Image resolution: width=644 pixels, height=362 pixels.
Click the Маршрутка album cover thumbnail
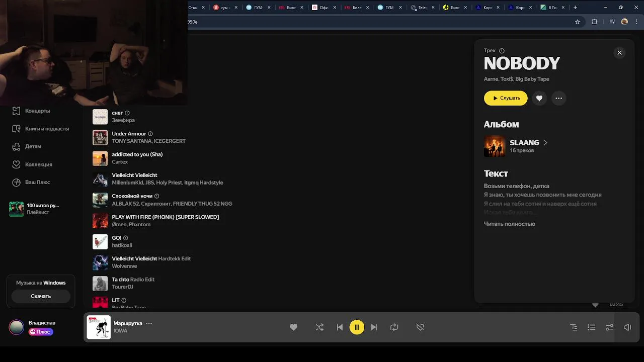[99, 327]
